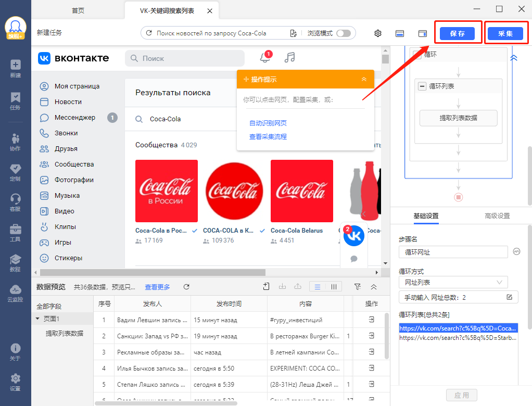Click the 自动识别网页 link
This screenshot has height=406, width=532.
pyautogui.click(x=268, y=123)
